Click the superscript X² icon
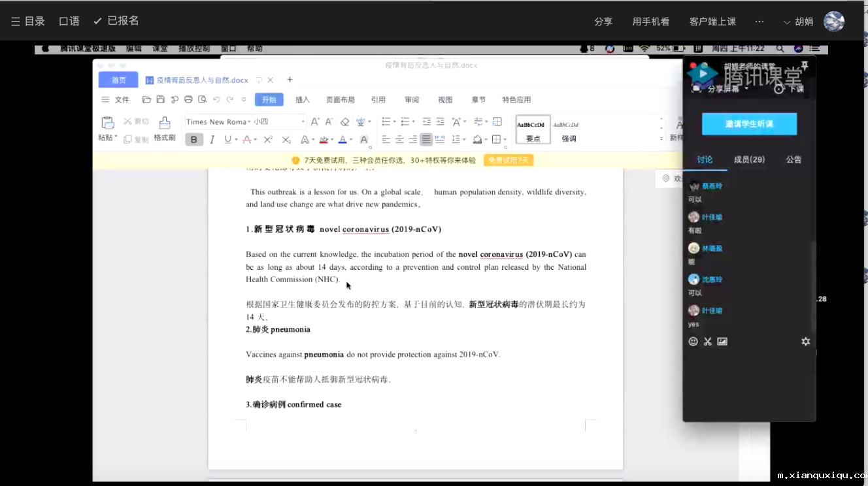868x486 pixels. (268, 140)
